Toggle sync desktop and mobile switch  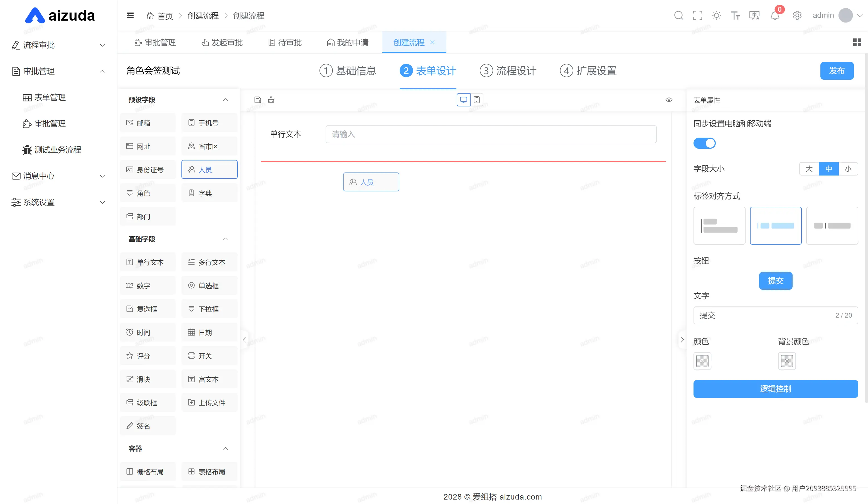(704, 143)
